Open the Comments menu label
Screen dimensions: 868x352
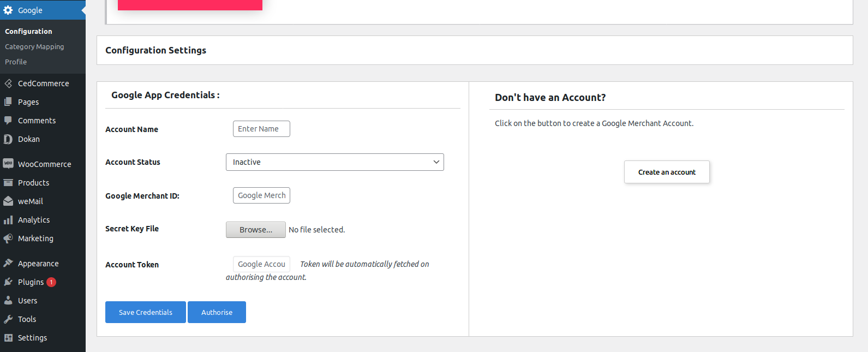(x=37, y=121)
